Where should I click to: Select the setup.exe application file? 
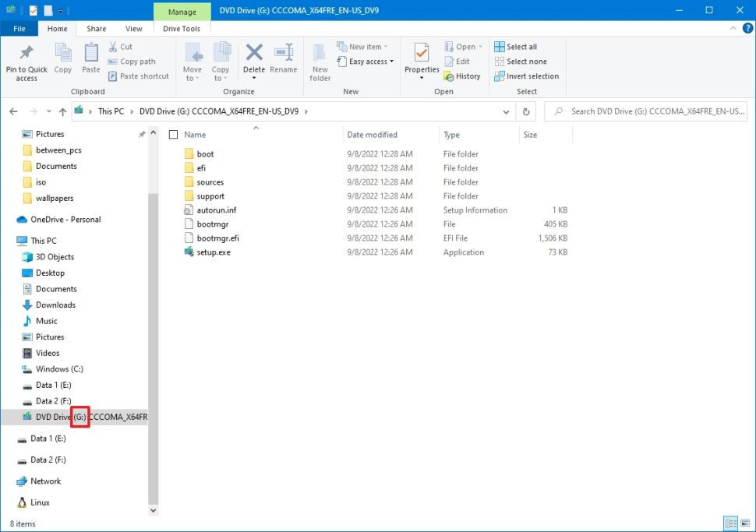click(x=213, y=252)
